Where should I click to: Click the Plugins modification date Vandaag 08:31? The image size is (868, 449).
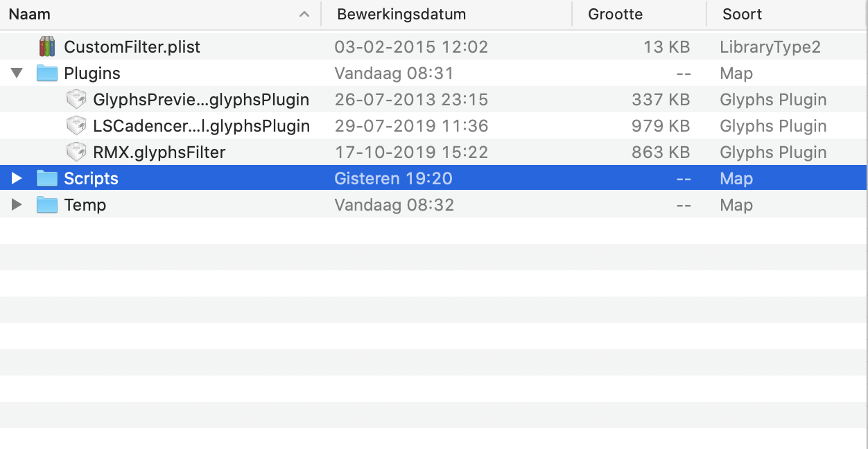click(394, 73)
